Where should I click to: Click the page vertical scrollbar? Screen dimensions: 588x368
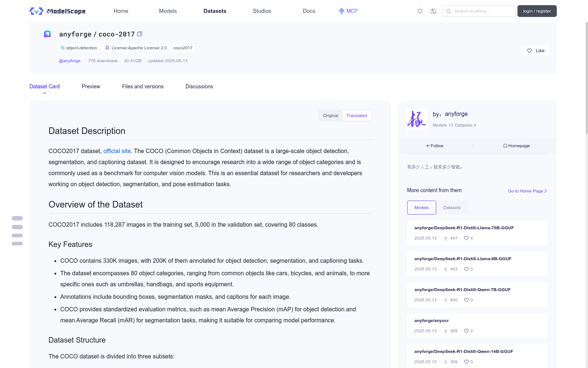click(x=587, y=77)
